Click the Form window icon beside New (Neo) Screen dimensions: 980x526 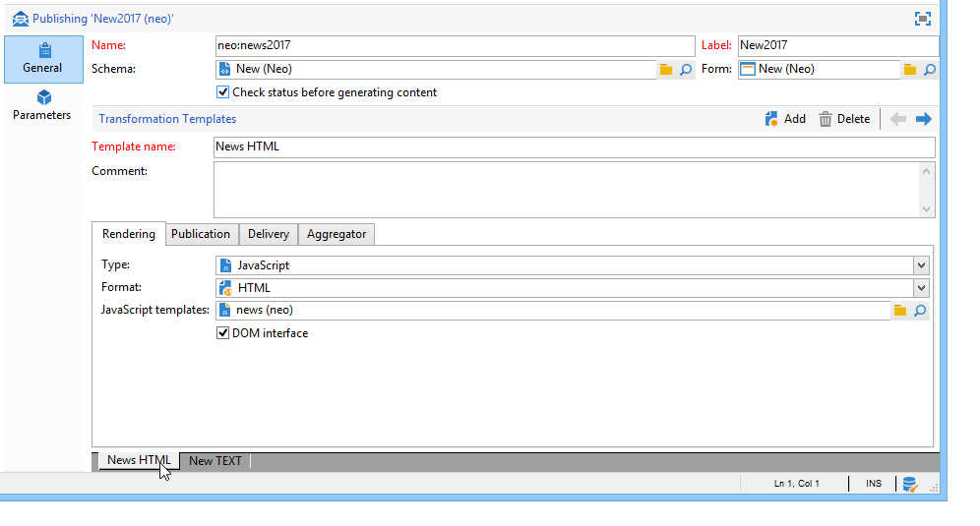pos(748,70)
